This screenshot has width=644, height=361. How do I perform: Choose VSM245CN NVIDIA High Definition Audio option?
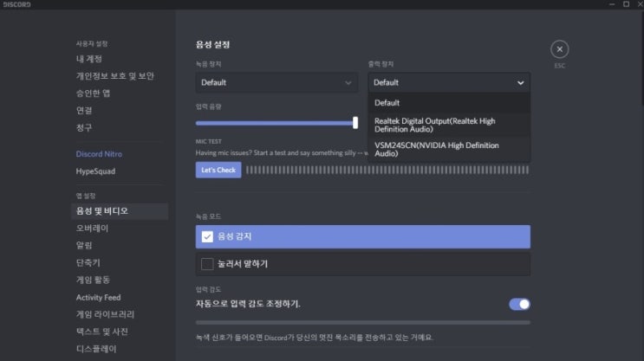[x=449, y=149]
